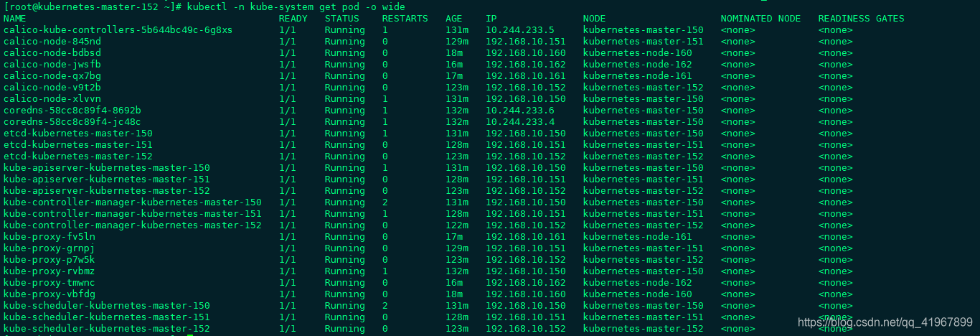The width and height of the screenshot is (980, 336).
Task: Click the AGE column header
Action: click(454, 18)
